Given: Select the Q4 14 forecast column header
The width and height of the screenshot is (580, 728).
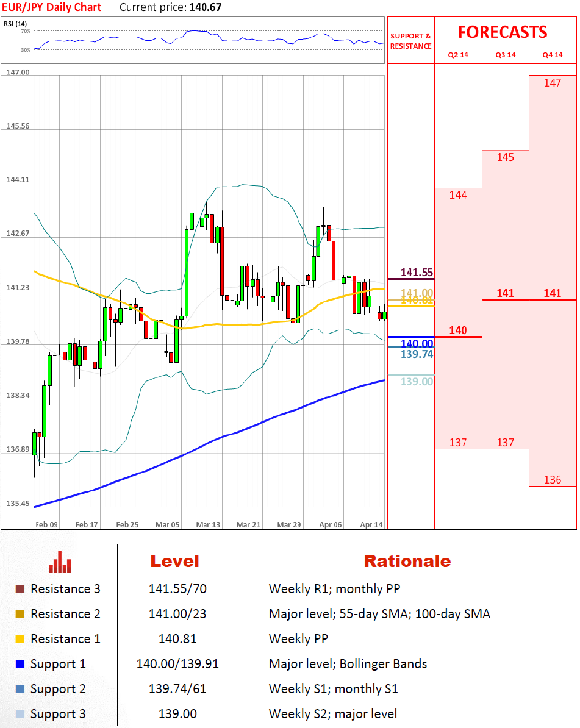Looking at the screenshot, I should (552, 55).
